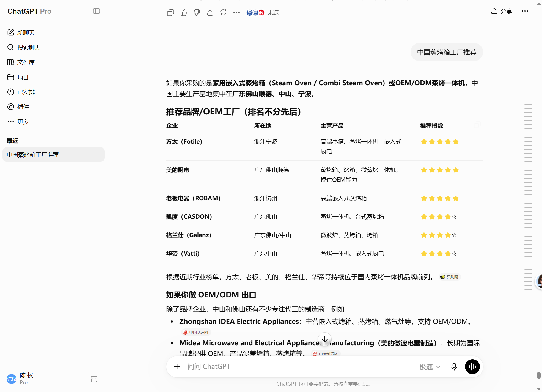Viewport: 542px width, 392px height.
Task: Click the 如果你做 OEM/ODM 出口 heading
Action: pyautogui.click(x=211, y=295)
